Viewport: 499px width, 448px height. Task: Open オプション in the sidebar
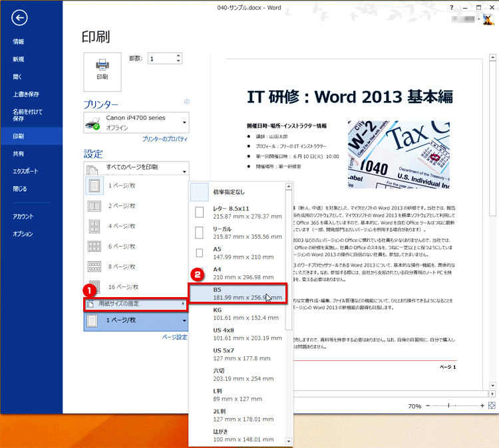[31, 234]
